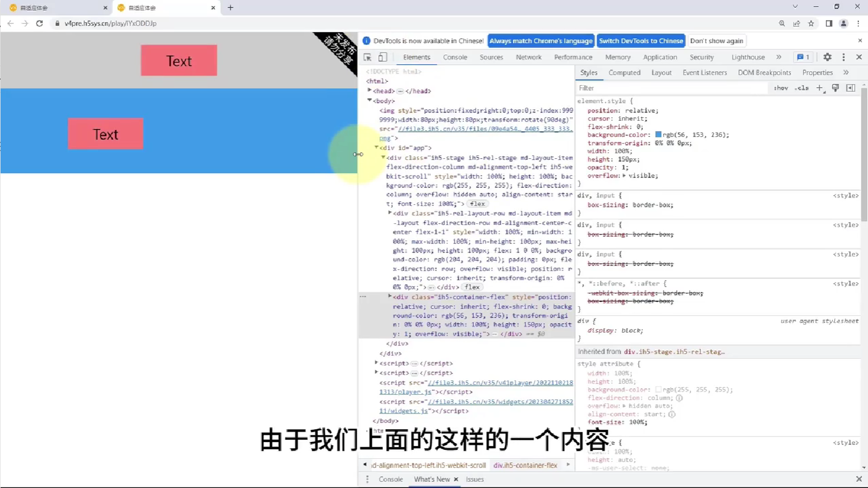Switch to the Sources panel tab

[x=491, y=57]
